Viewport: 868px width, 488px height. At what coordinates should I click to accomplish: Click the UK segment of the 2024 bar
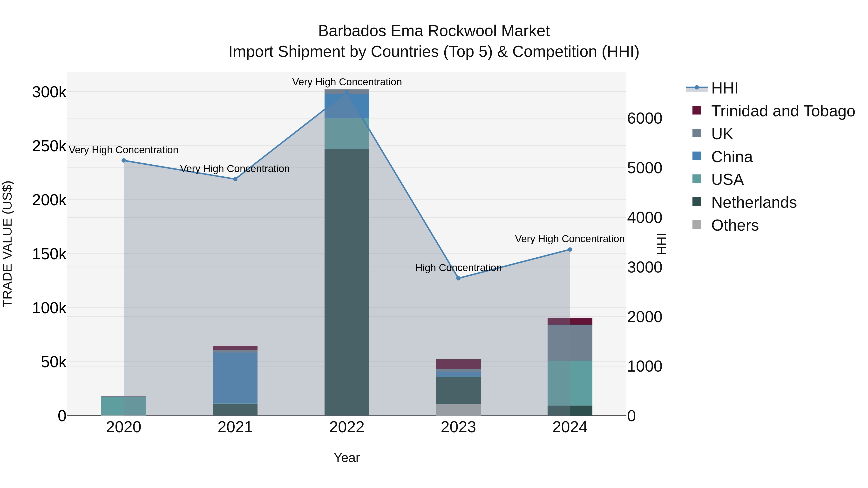[x=570, y=343]
